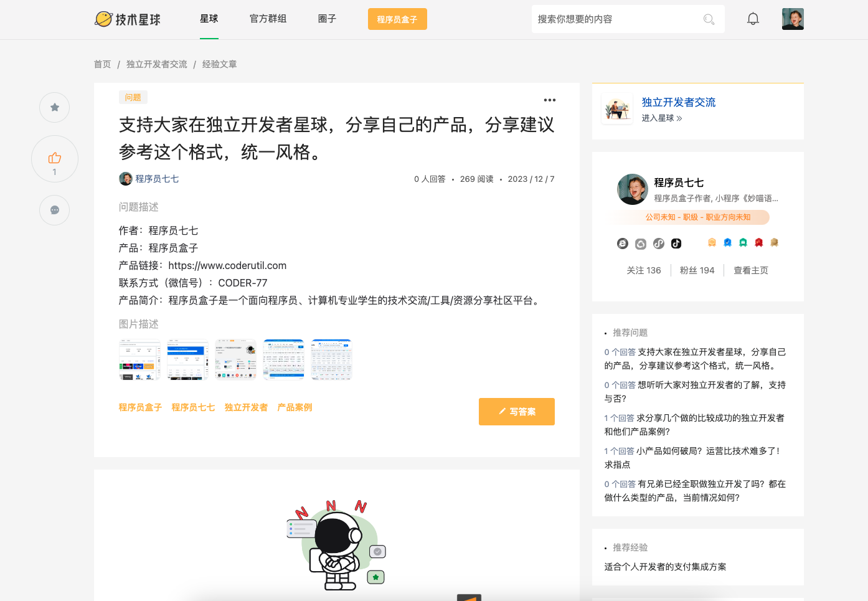Open 经验文章 breadcrumb
This screenshot has width=868, height=601.
219,64
